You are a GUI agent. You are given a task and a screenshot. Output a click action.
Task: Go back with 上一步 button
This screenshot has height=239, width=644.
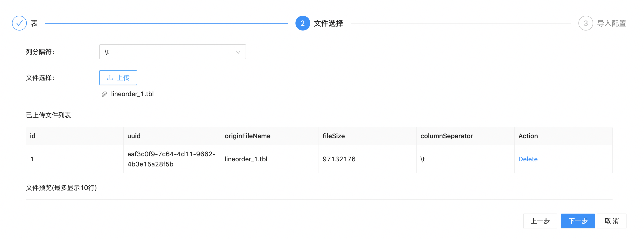click(x=540, y=221)
